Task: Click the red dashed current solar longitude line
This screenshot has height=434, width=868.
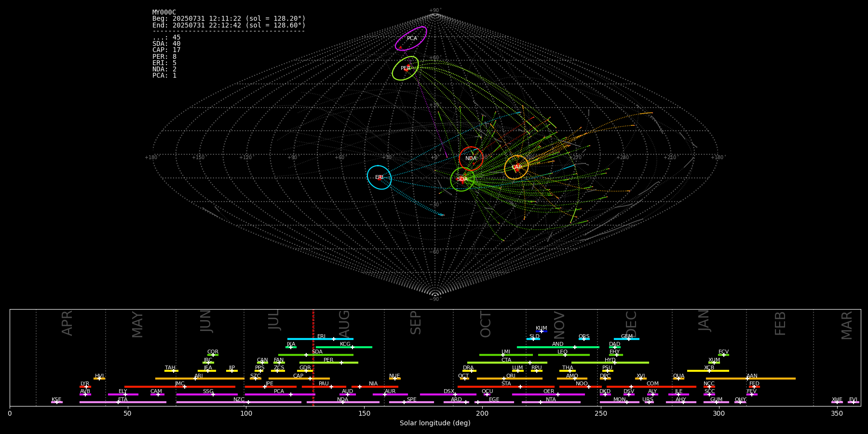Action: [x=313, y=357]
